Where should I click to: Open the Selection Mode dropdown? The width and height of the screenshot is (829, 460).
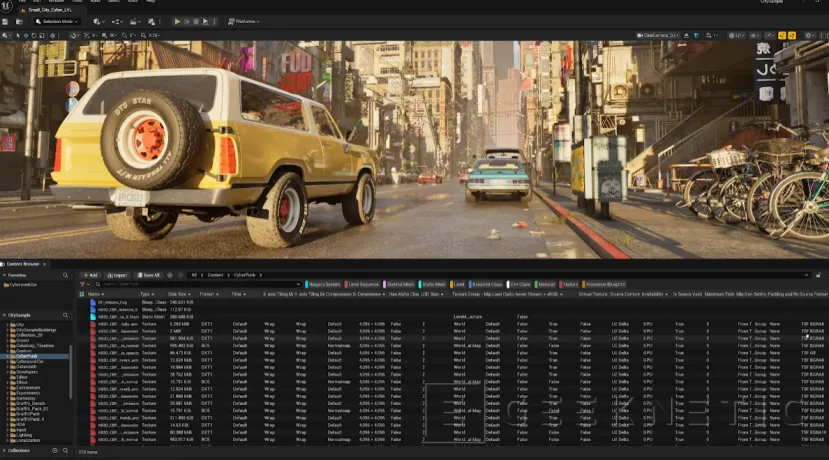tap(57, 22)
